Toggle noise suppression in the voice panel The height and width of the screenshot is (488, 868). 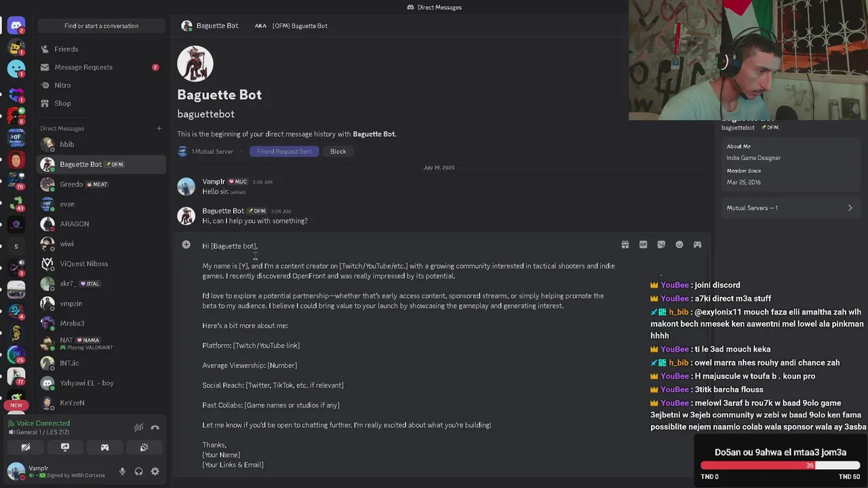tap(138, 428)
